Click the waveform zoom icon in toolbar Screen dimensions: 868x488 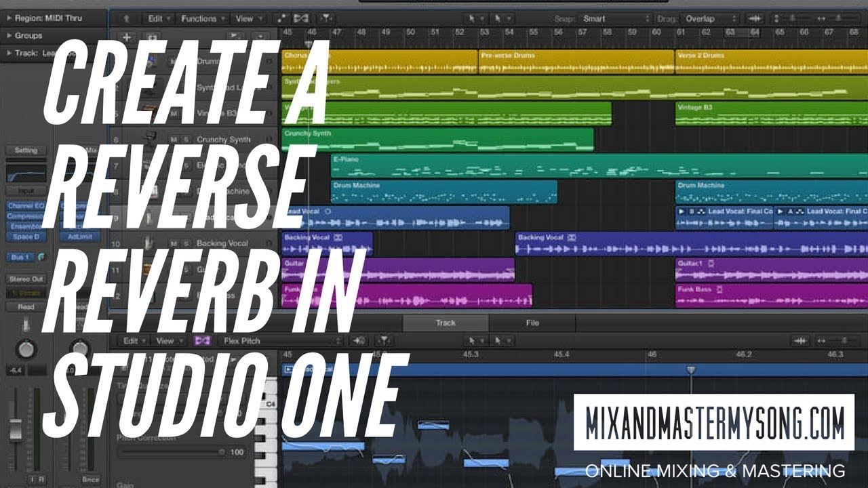coord(754,18)
